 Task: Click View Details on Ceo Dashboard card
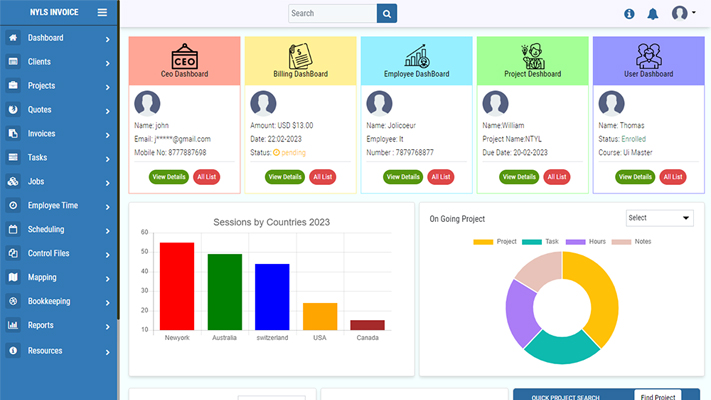(169, 177)
